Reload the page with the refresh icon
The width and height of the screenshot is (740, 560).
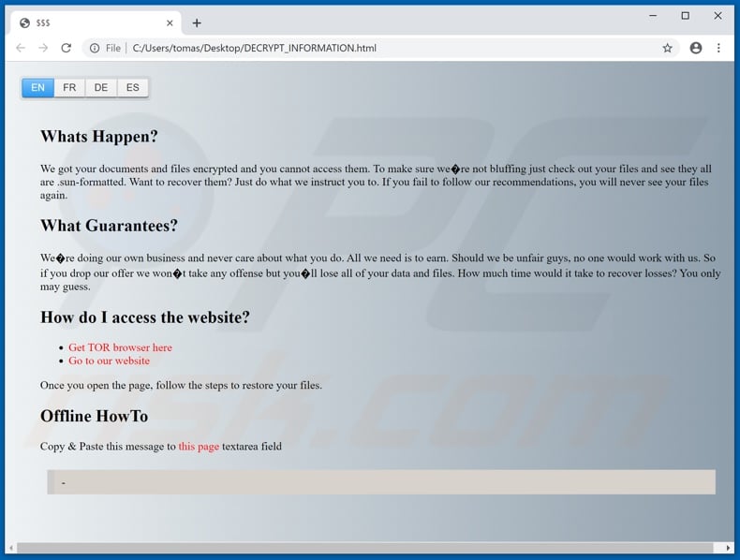point(67,48)
